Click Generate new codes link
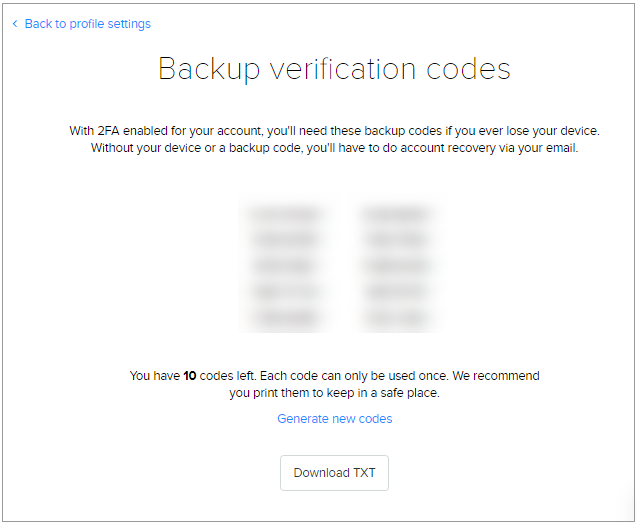This screenshot has height=524, width=637. coord(334,419)
